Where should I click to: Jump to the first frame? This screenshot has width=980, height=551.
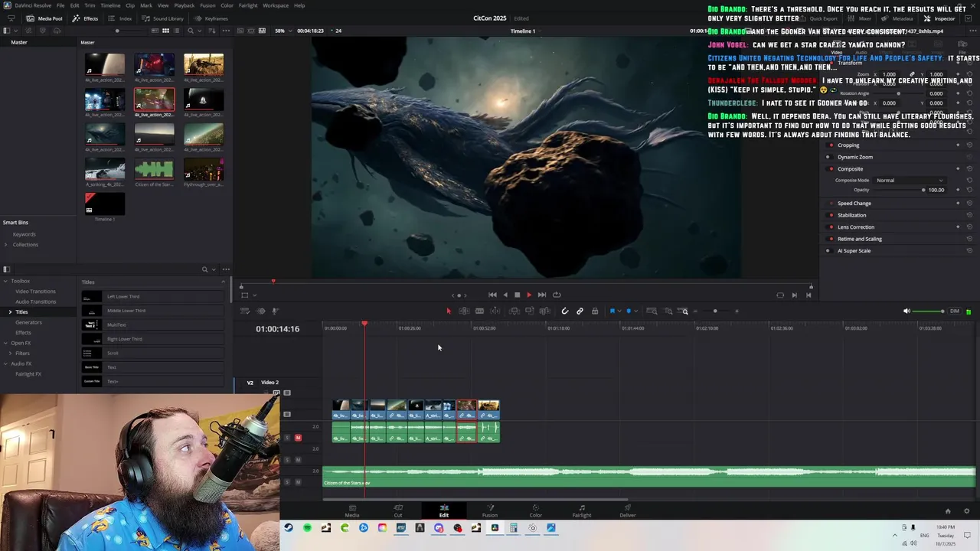pyautogui.click(x=492, y=295)
